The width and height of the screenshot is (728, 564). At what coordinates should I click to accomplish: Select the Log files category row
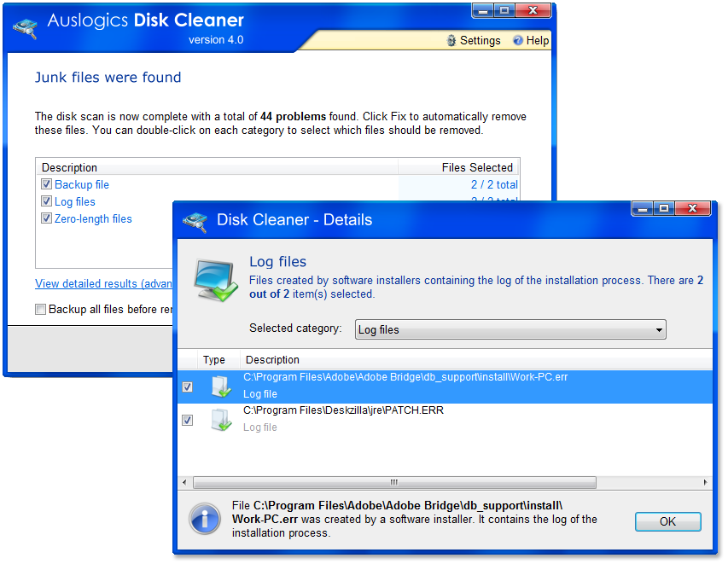click(75, 202)
